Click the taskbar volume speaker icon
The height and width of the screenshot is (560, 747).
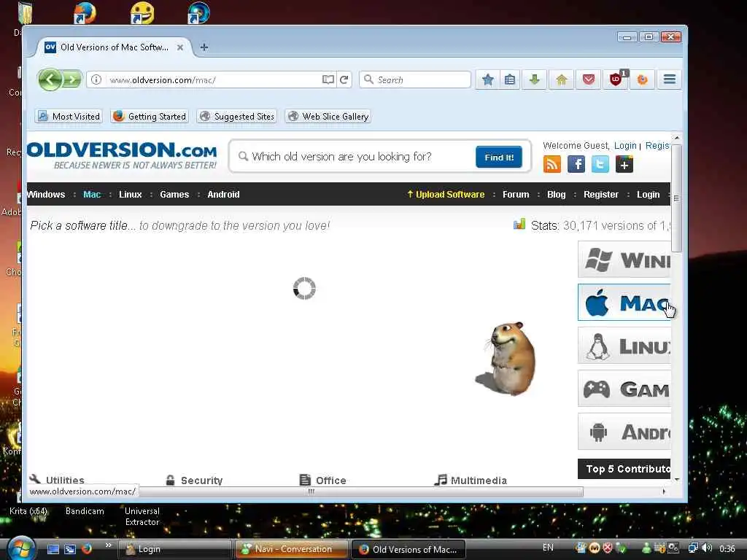[707, 548]
